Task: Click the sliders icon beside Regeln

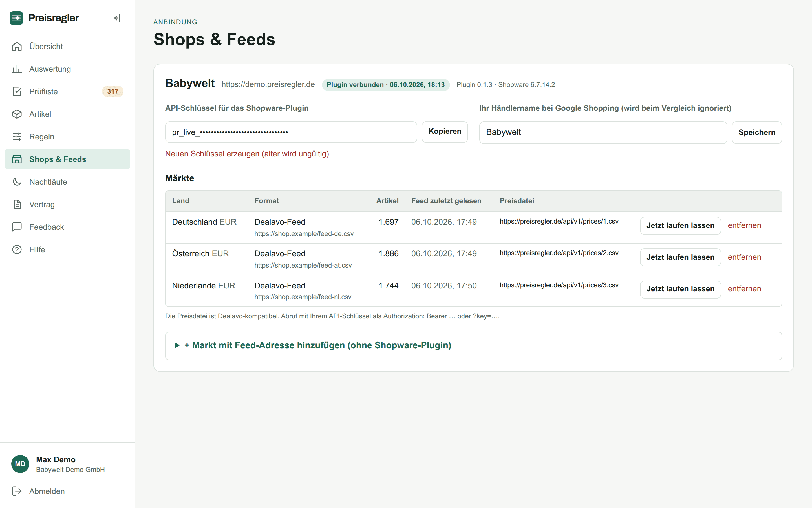Action: tap(17, 136)
